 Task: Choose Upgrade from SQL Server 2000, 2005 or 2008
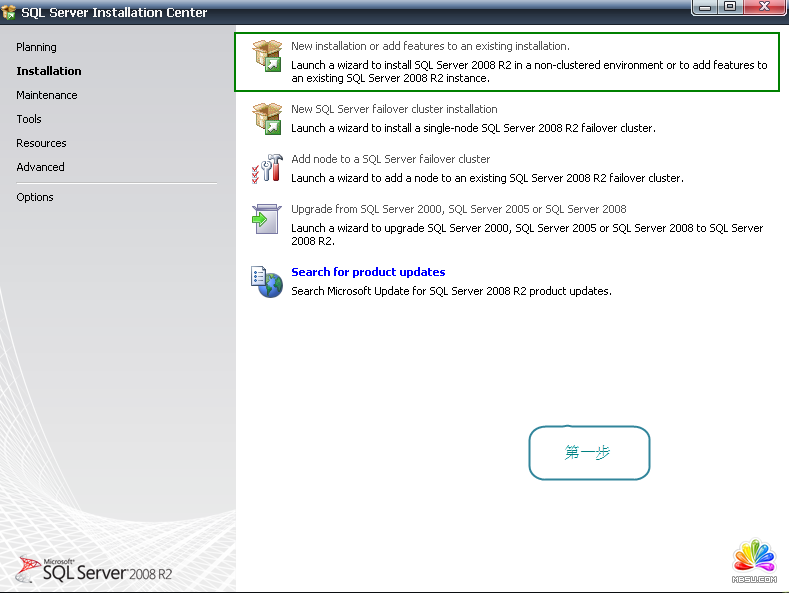pyautogui.click(x=458, y=209)
